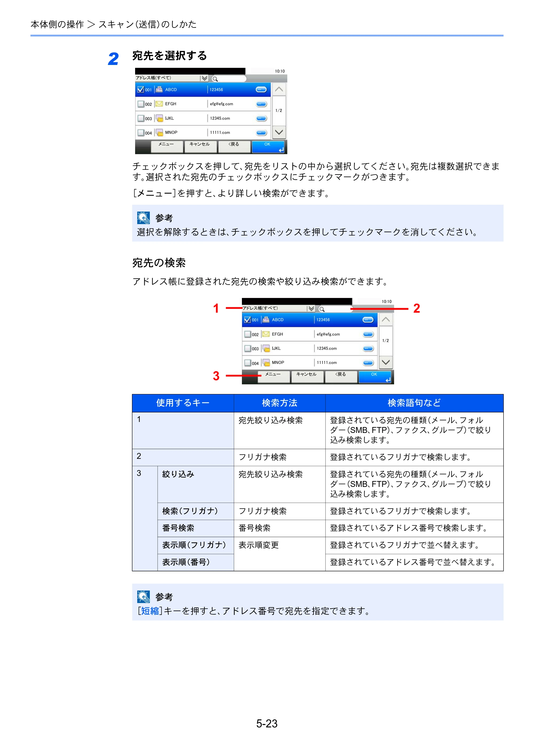This screenshot has height=756, width=534.
Task: Click the 表示順変更 table cell
Action: click(x=280, y=554)
